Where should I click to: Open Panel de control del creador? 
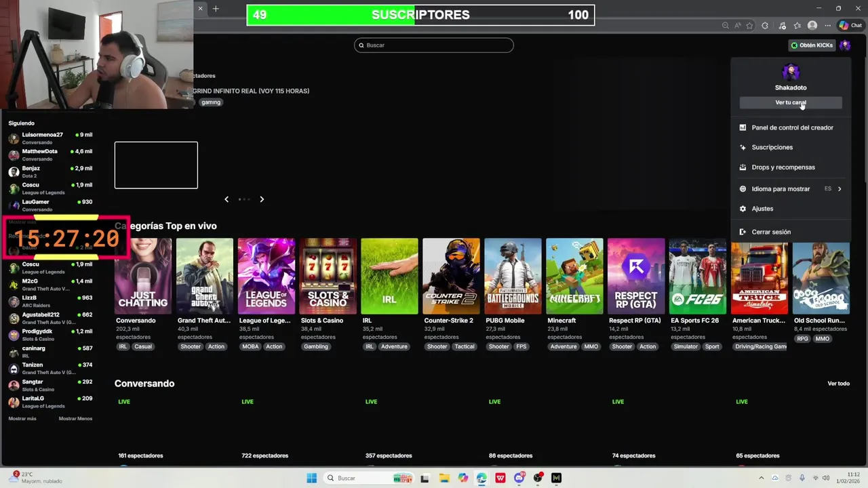(791, 127)
